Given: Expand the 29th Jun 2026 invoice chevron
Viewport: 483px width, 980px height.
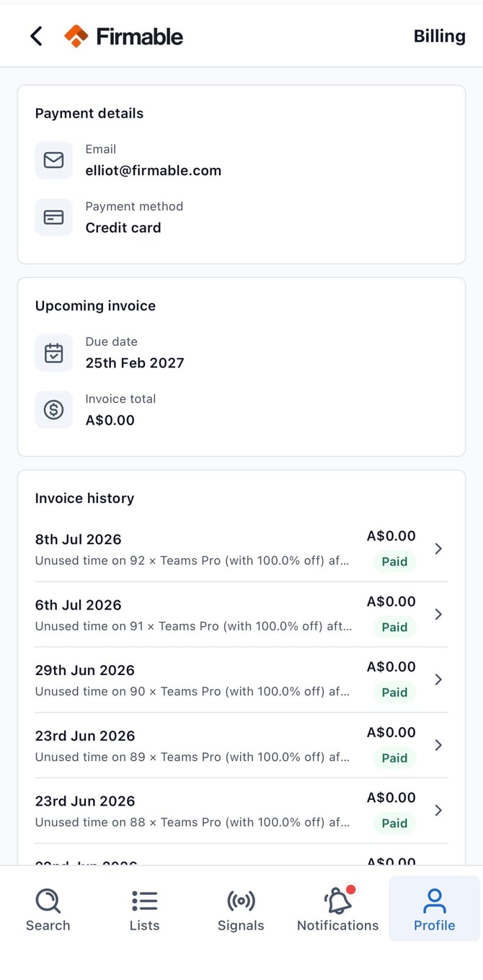Looking at the screenshot, I should pos(438,680).
